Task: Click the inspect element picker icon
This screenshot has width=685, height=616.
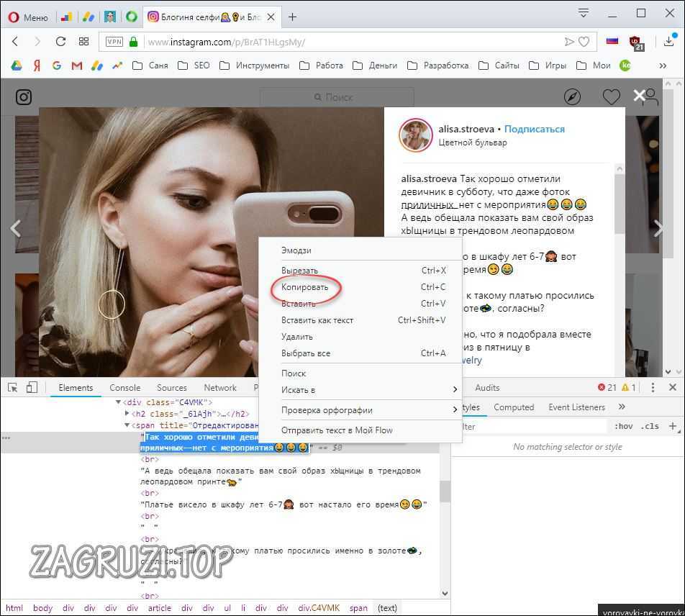Action: coord(13,388)
